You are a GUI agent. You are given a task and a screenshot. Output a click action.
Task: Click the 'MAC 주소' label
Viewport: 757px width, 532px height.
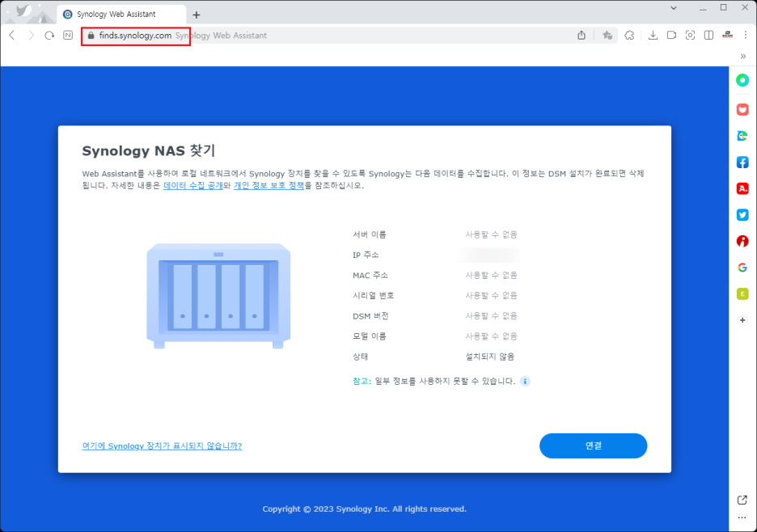[370, 275]
